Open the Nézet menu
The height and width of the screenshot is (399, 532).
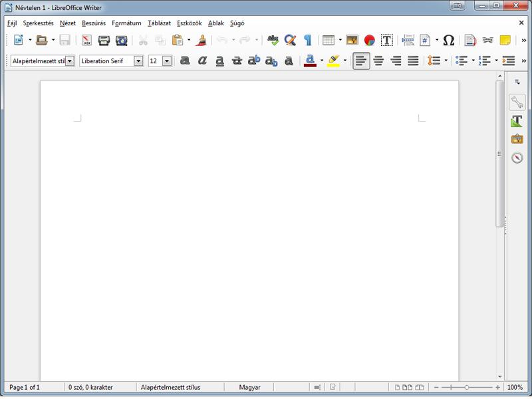coord(68,23)
